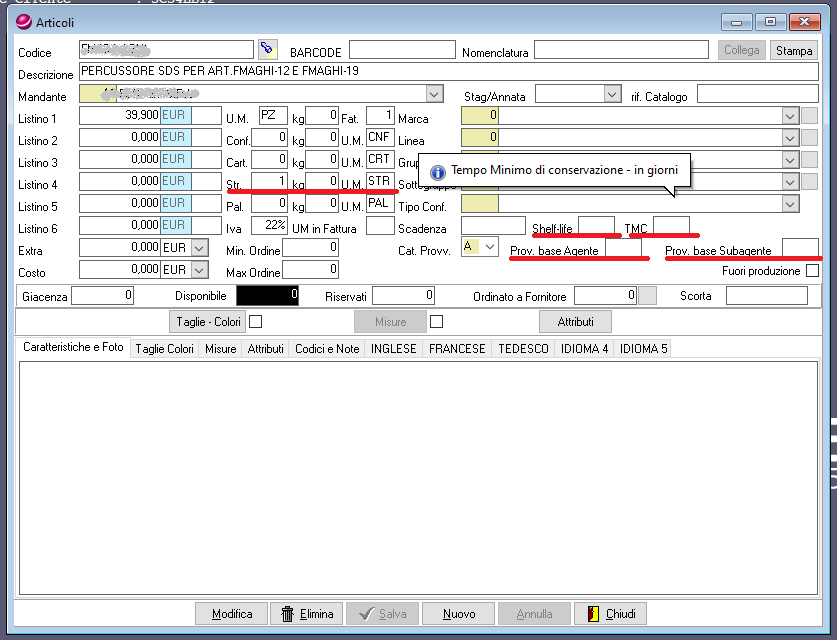The width and height of the screenshot is (837, 640).
Task: Open the Mandante dropdown list
Action: (434, 94)
